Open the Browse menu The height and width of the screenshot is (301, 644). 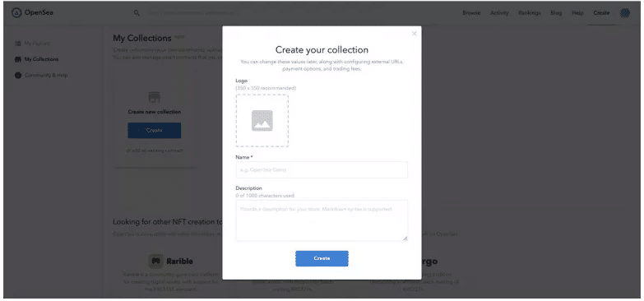coord(471,12)
